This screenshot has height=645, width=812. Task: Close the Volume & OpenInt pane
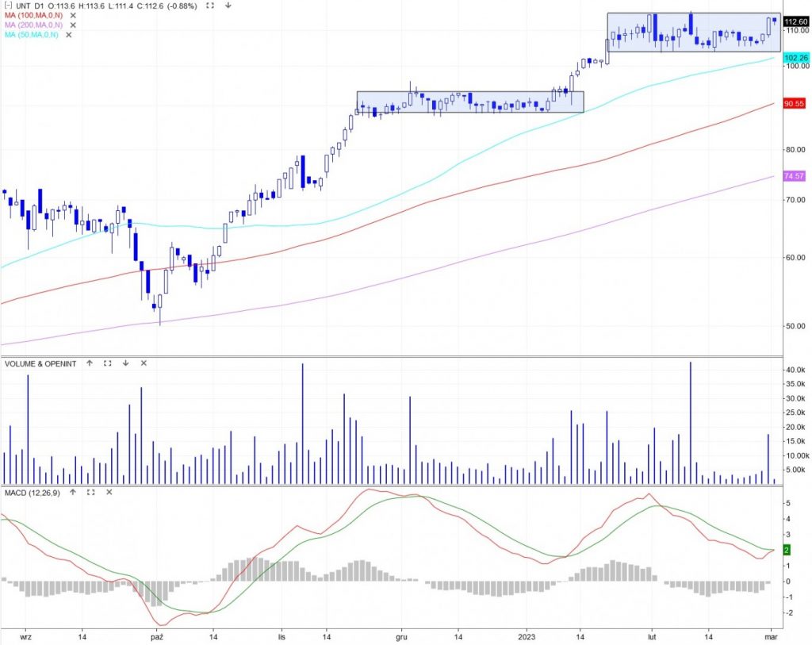144,363
